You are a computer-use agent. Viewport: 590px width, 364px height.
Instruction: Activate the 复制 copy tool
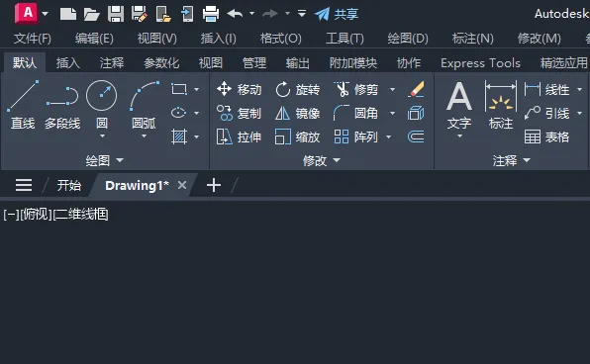(239, 113)
